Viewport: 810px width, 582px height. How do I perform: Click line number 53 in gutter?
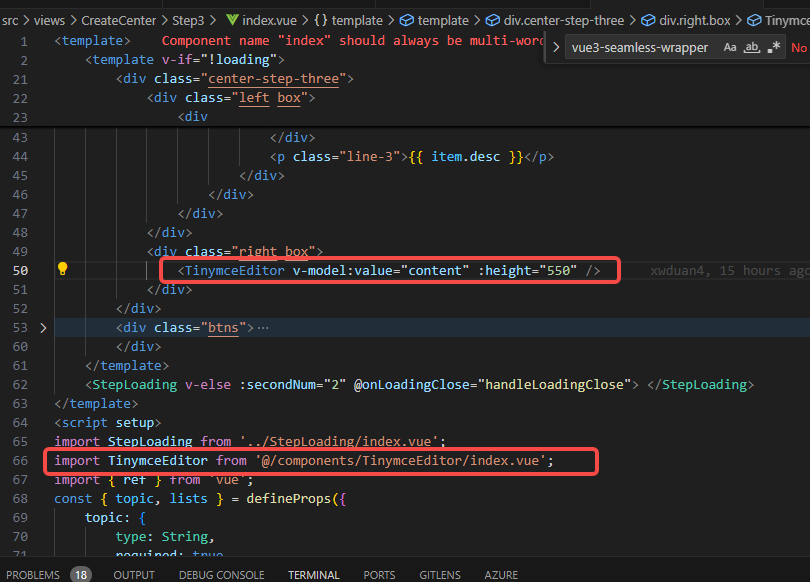pyautogui.click(x=20, y=328)
